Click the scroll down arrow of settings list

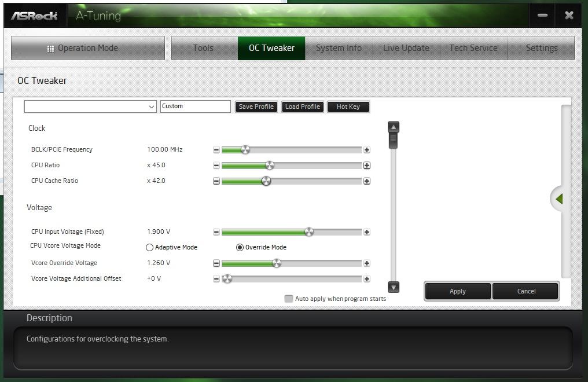coord(394,287)
